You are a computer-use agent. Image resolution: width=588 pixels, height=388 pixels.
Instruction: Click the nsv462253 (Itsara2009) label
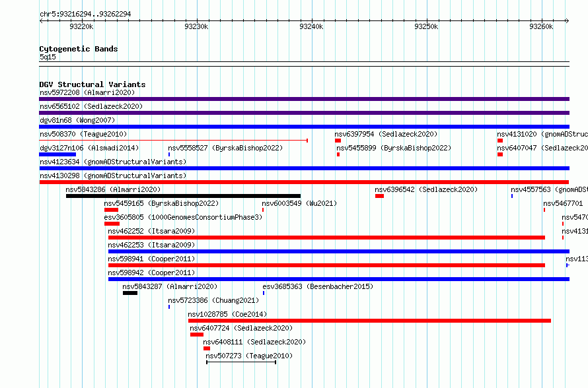pyautogui.click(x=151, y=245)
